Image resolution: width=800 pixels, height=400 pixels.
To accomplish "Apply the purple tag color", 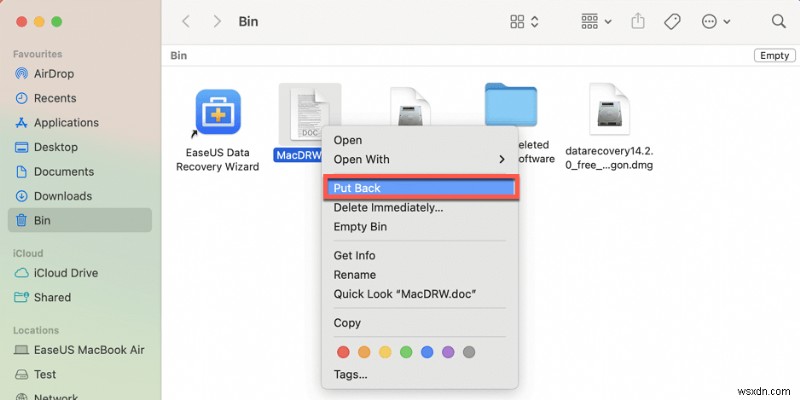I will [448, 352].
